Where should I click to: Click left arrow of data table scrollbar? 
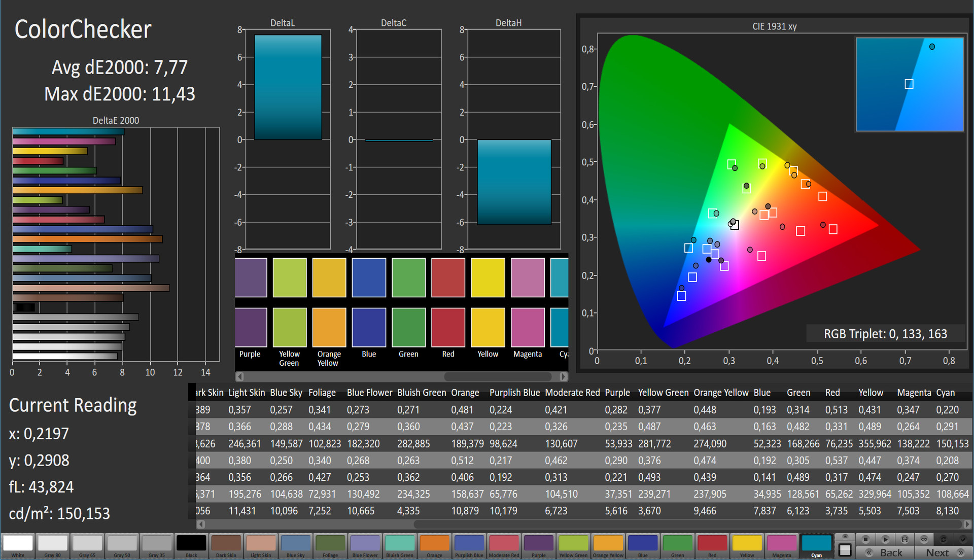(x=201, y=524)
